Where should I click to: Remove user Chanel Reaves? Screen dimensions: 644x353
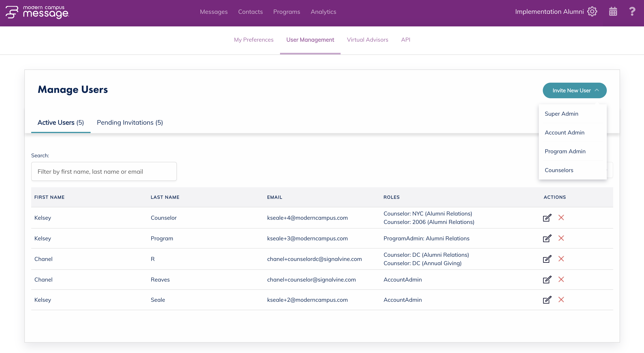coord(561,279)
